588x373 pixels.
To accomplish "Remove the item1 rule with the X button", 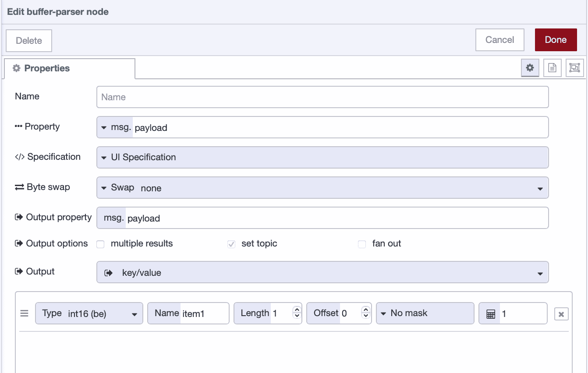I will (x=561, y=313).
